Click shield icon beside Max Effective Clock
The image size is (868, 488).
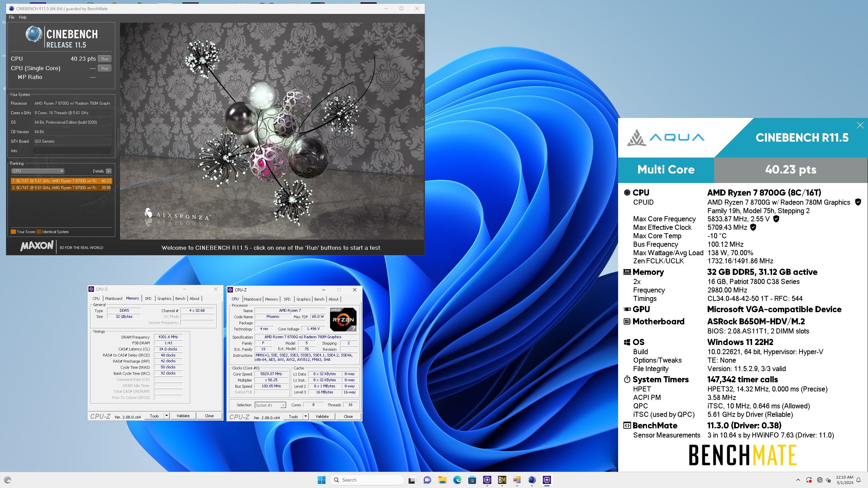(753, 227)
